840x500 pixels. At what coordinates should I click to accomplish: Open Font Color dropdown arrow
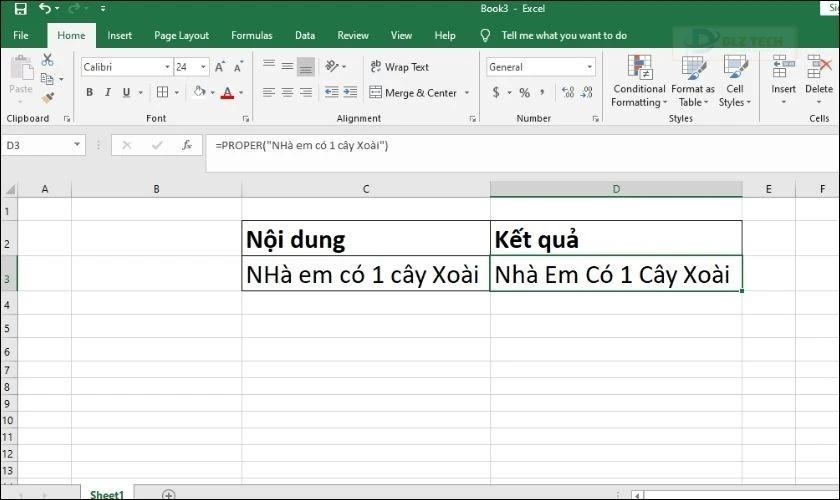tap(241, 93)
